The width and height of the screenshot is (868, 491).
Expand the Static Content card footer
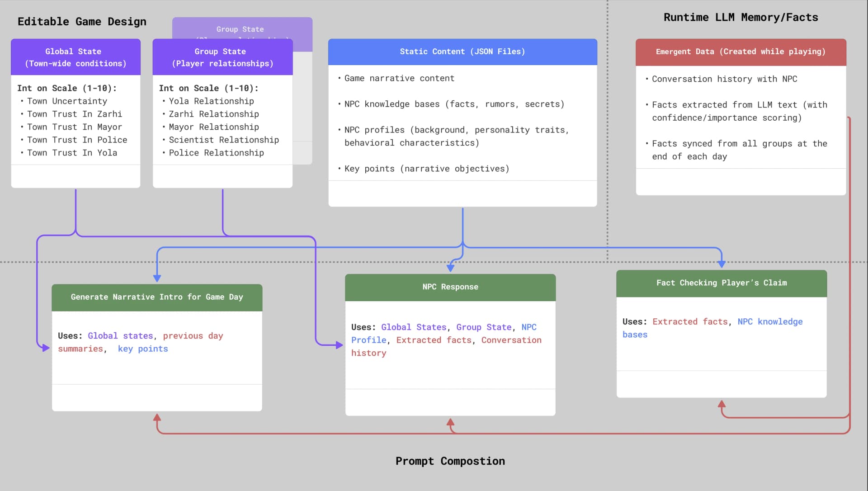click(x=462, y=194)
